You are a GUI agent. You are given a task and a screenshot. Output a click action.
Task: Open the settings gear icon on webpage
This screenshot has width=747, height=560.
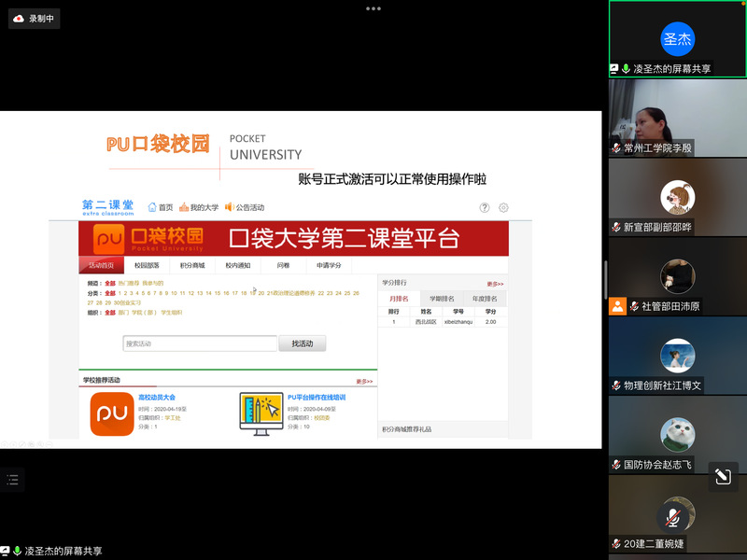pos(504,207)
